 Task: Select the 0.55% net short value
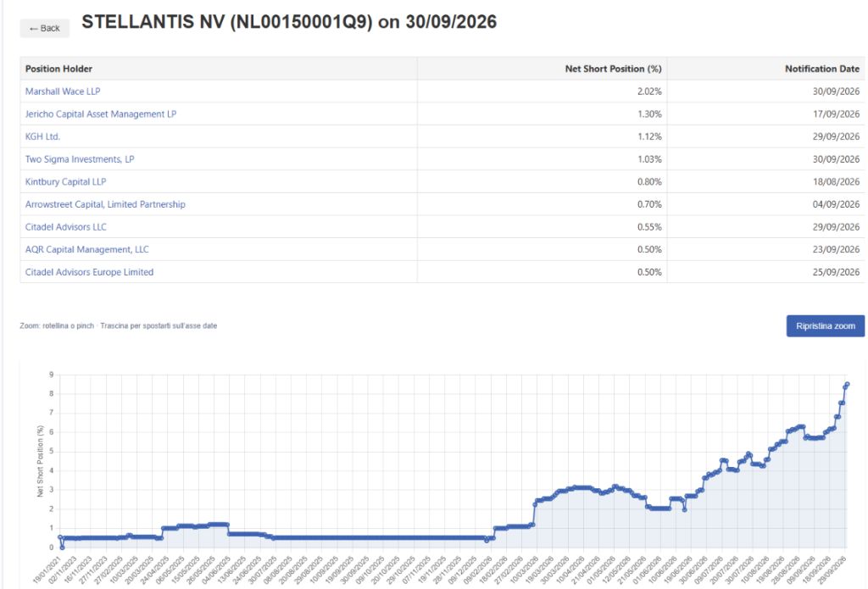tap(649, 227)
